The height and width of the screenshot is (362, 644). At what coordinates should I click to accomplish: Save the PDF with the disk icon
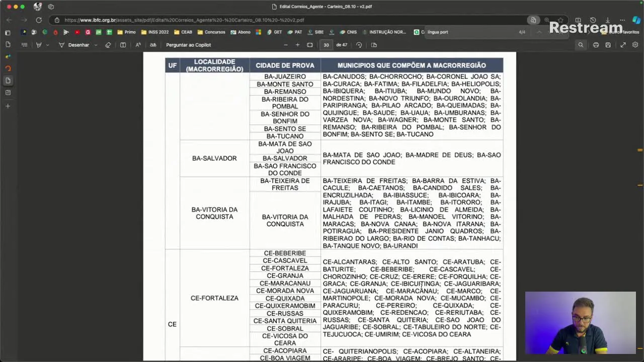(x=608, y=45)
